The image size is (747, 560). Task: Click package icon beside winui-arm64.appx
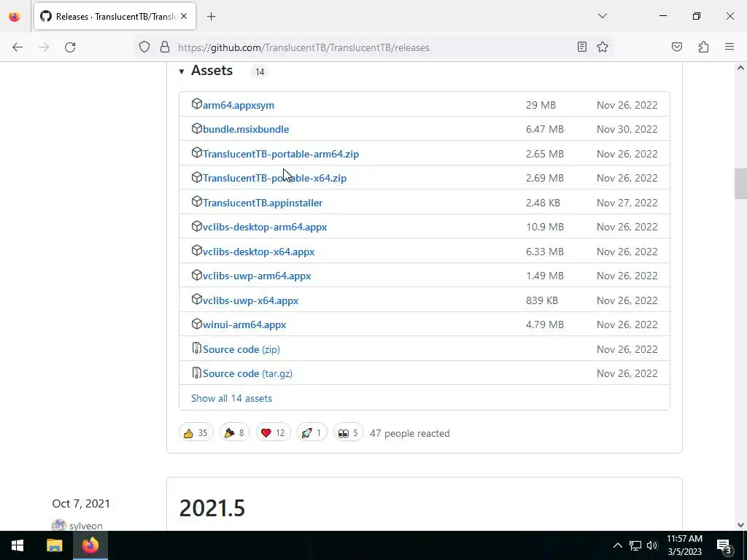(196, 323)
